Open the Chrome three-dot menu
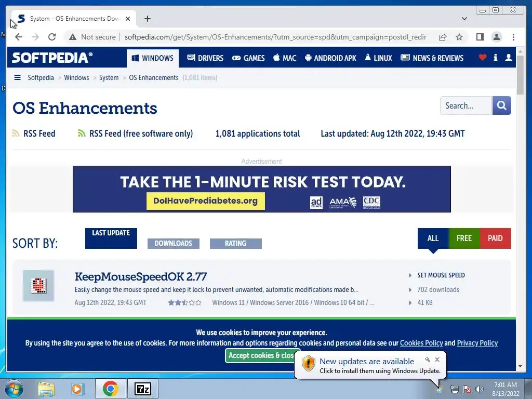Image resolution: width=532 pixels, height=399 pixels. click(513, 37)
